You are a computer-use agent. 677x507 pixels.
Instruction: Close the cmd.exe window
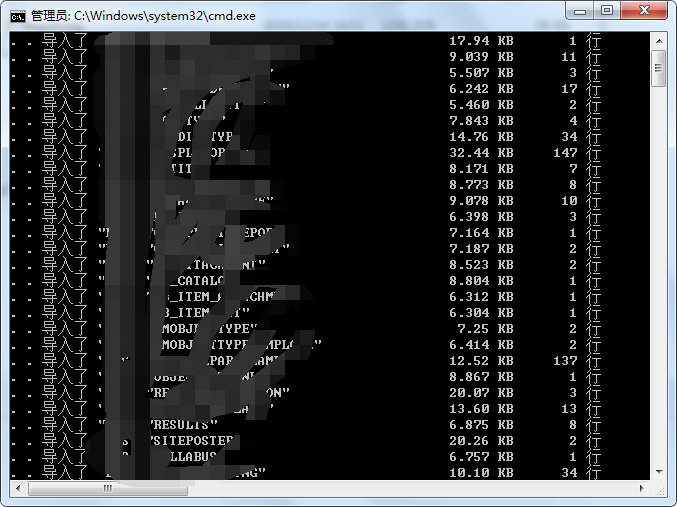(x=644, y=10)
